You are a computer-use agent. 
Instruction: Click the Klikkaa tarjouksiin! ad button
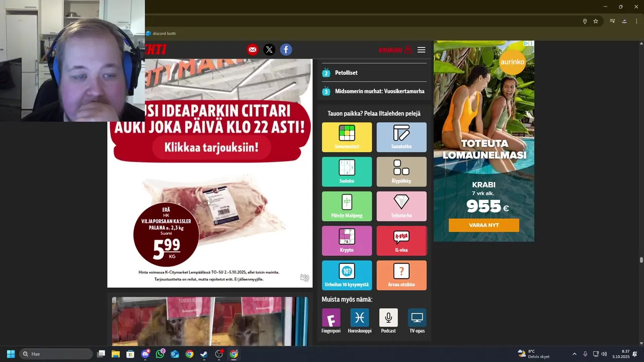211,148
